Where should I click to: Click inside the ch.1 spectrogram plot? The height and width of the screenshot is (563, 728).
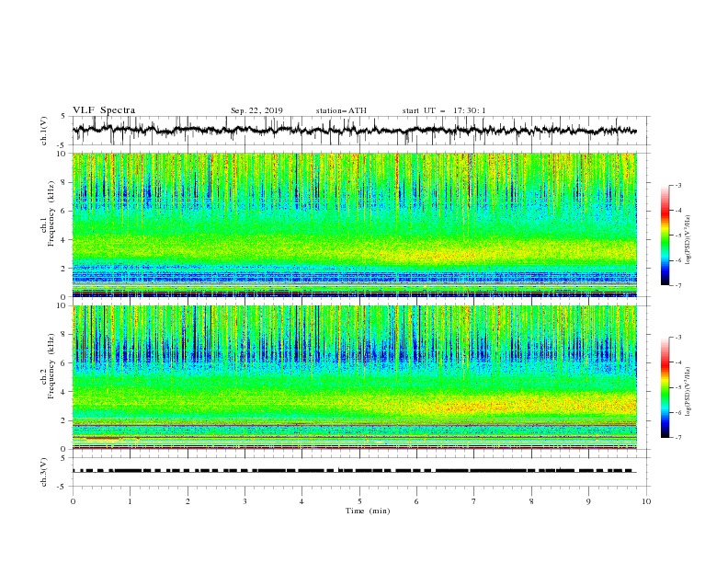point(354,224)
